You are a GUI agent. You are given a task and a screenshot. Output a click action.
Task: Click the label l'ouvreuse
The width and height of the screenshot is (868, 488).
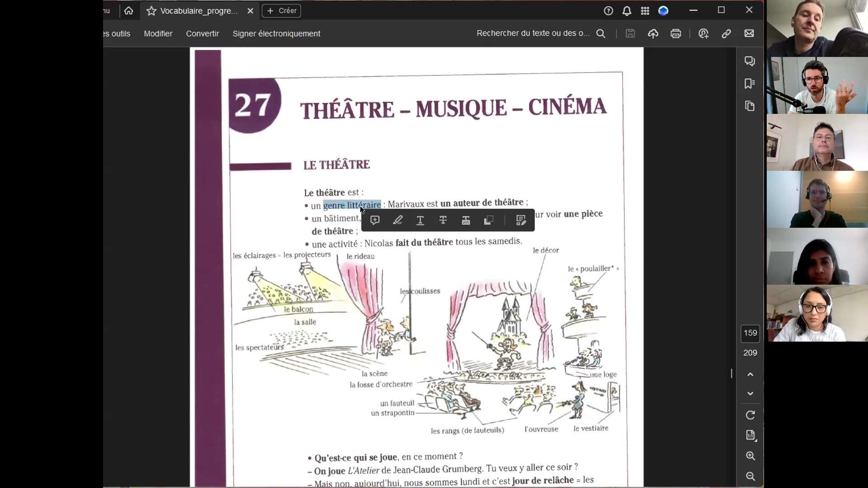(x=541, y=429)
